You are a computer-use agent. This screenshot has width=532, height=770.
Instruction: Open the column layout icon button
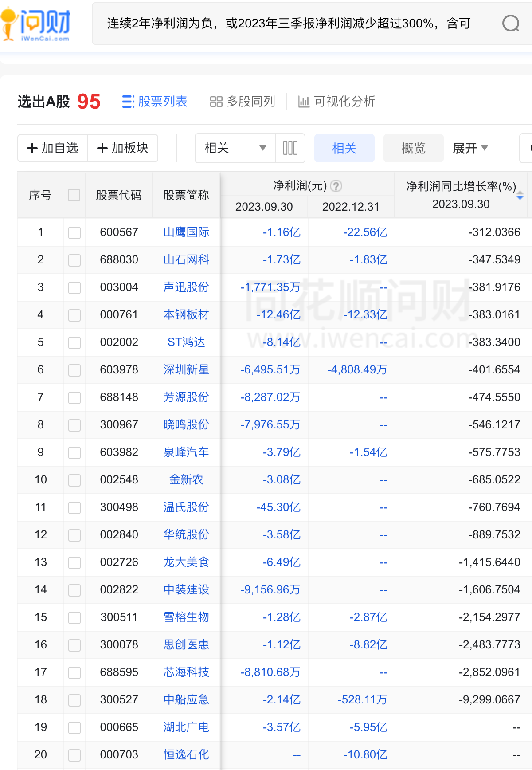290,148
